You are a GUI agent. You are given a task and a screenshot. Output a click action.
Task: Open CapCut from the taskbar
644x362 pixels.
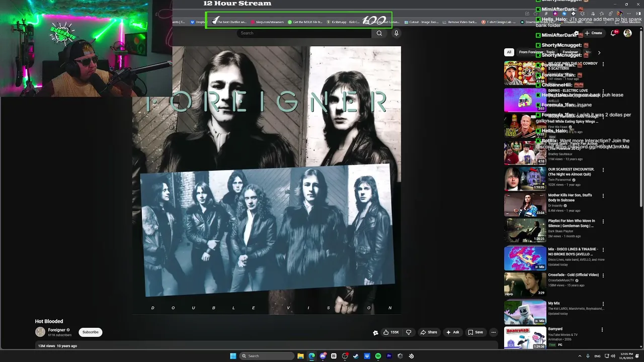click(334, 356)
